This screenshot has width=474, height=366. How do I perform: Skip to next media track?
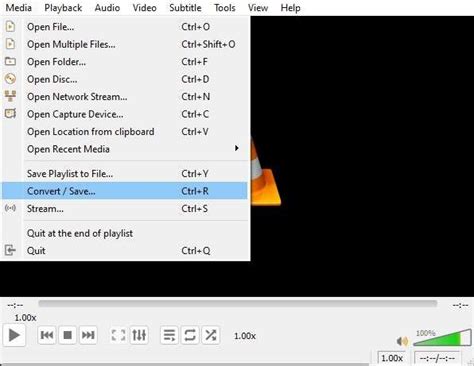tap(88, 335)
